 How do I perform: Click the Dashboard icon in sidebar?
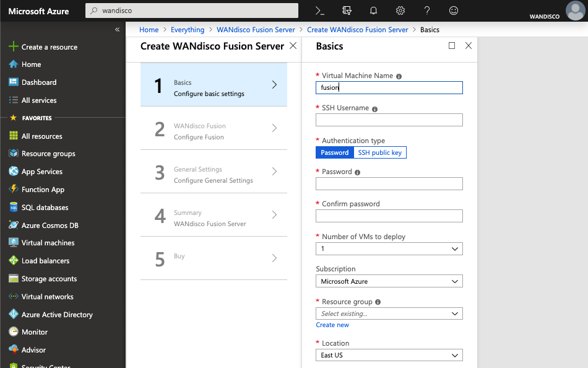click(13, 82)
